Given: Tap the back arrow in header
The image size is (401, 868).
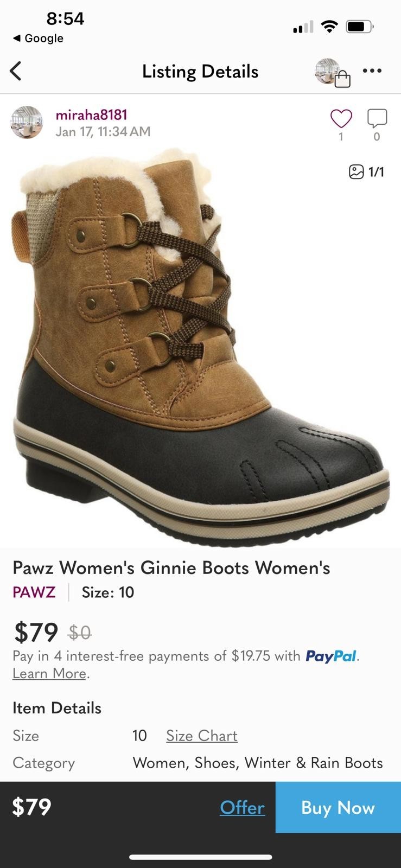Looking at the screenshot, I should (16, 71).
